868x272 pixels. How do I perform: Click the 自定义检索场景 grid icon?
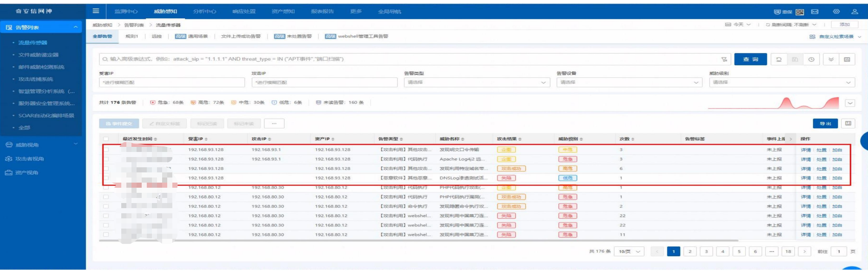pyautogui.click(x=812, y=37)
